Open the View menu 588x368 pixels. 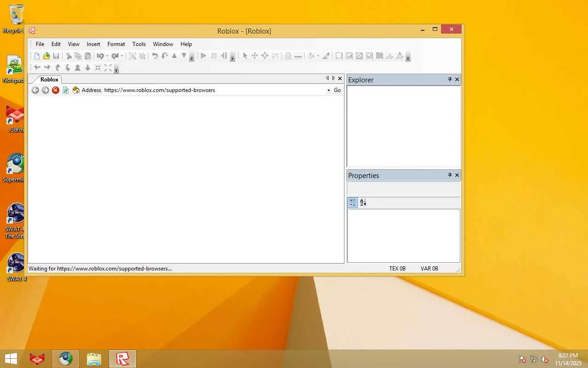73,44
